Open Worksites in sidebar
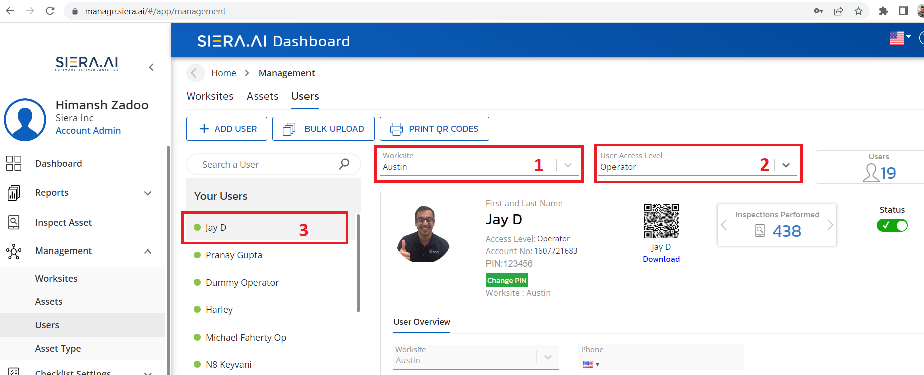924x375 pixels. tap(56, 279)
